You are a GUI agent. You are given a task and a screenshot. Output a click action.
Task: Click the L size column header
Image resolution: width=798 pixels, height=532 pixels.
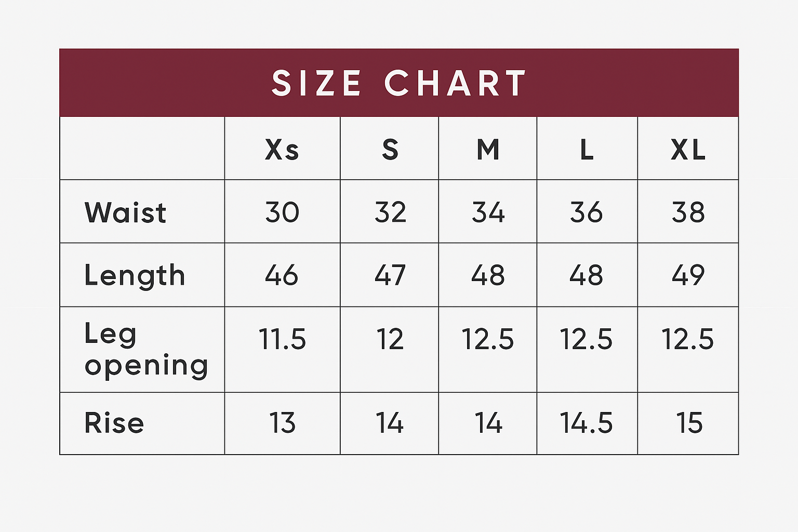(587, 150)
